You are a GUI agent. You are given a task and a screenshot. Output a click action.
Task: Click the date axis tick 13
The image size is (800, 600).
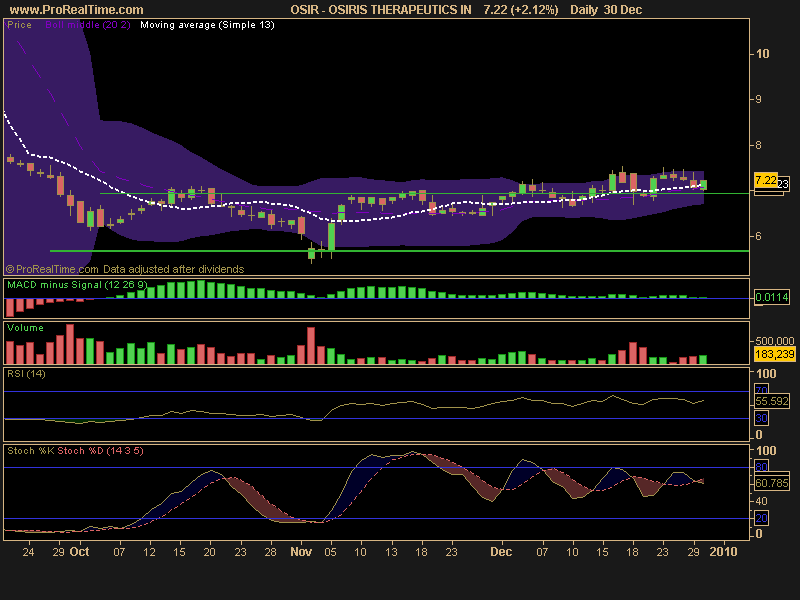(391, 552)
